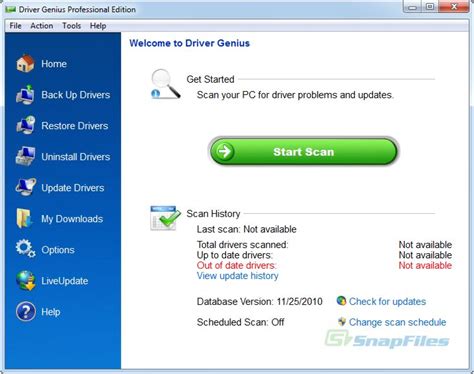Screen dimensions: 474x374
Task: Click the Uninstall Drivers icon
Action: (25, 156)
